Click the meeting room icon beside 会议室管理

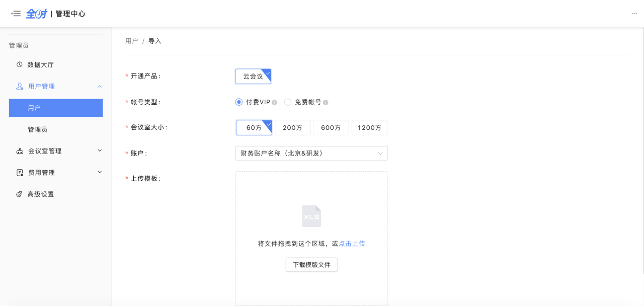pos(20,151)
